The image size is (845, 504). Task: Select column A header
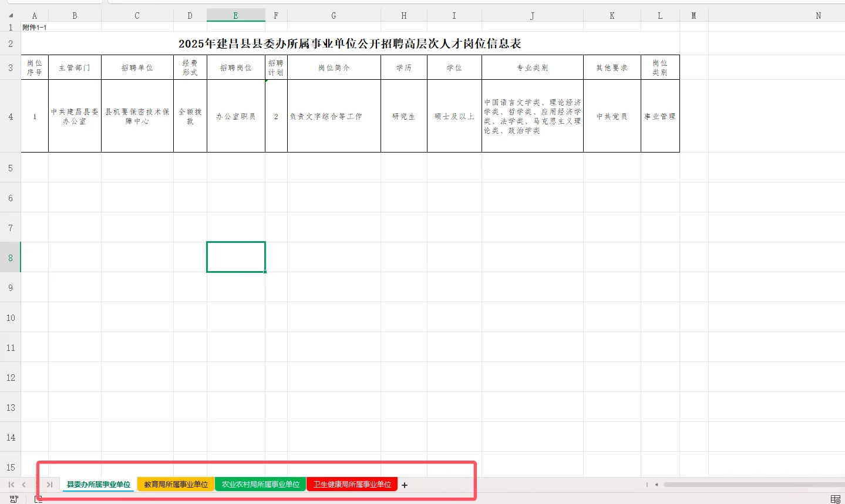(x=35, y=16)
